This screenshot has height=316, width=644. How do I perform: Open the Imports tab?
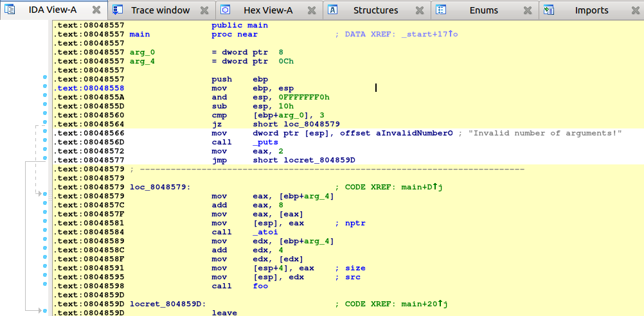coord(591,10)
